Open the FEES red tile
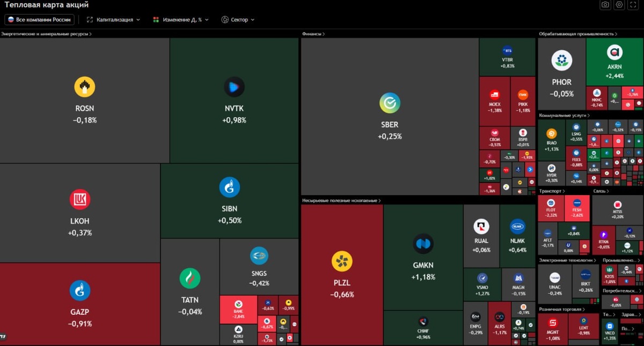Screen dimensions: 644x346 click(576, 158)
